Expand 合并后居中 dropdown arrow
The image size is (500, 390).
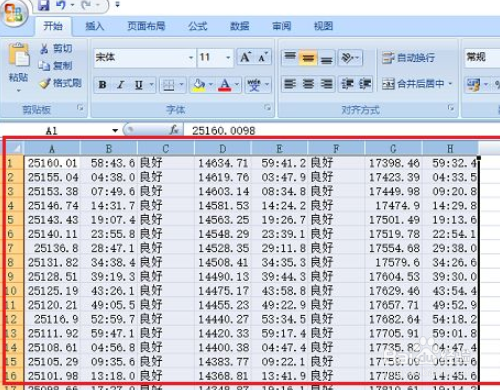click(x=450, y=84)
